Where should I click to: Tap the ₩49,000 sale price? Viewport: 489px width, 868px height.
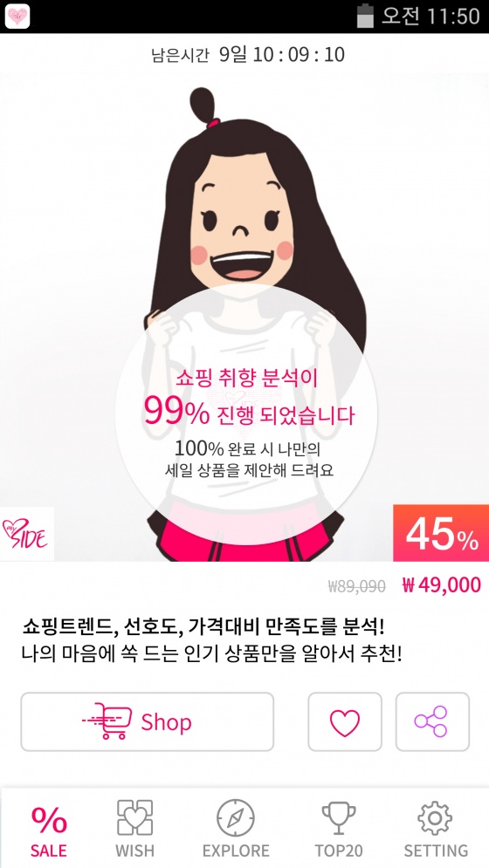(441, 585)
